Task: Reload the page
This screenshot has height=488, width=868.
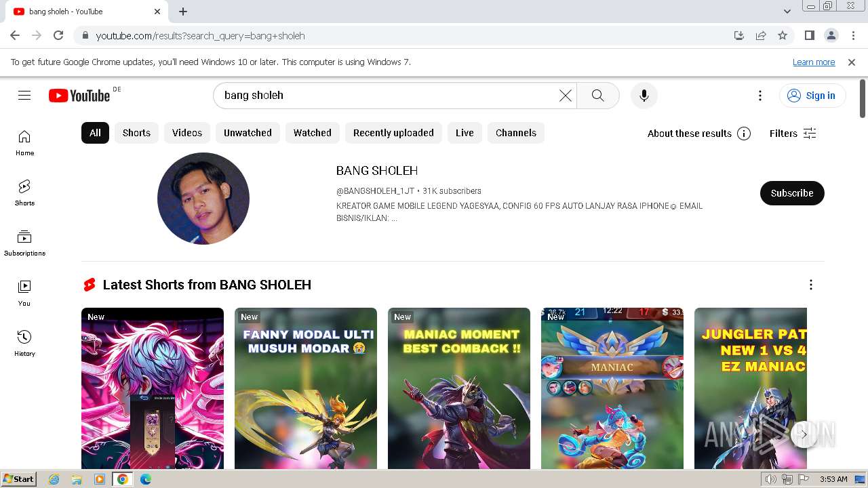Action: (58, 35)
